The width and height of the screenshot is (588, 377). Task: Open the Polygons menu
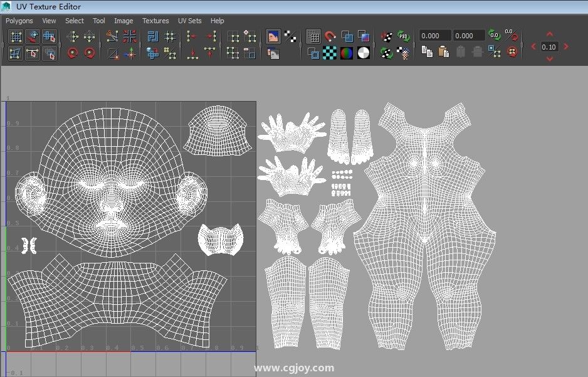(19, 21)
